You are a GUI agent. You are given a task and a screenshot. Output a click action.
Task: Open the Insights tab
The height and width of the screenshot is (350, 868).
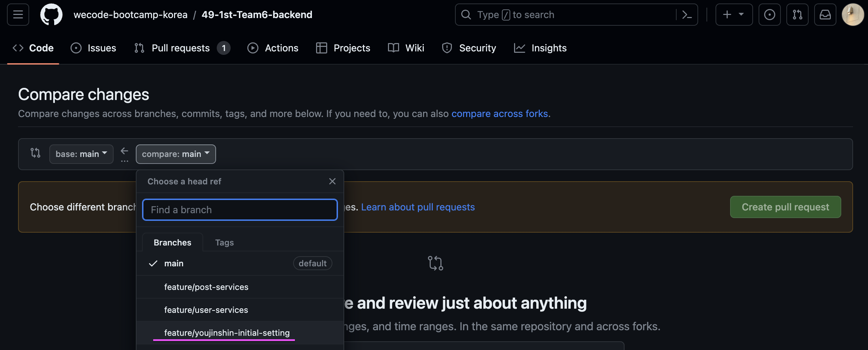click(x=540, y=48)
